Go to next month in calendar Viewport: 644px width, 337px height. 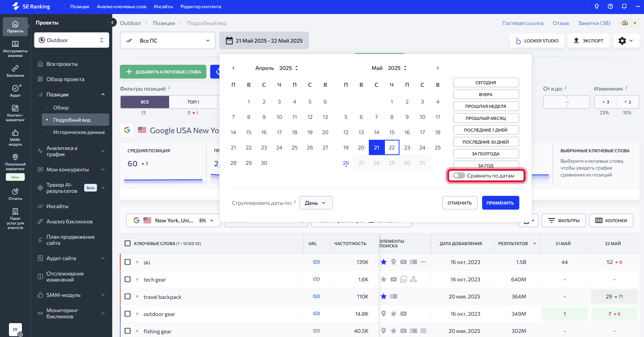click(x=437, y=68)
